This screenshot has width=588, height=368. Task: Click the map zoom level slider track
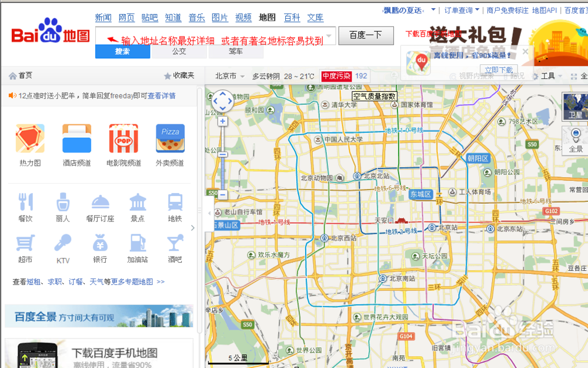click(x=223, y=158)
